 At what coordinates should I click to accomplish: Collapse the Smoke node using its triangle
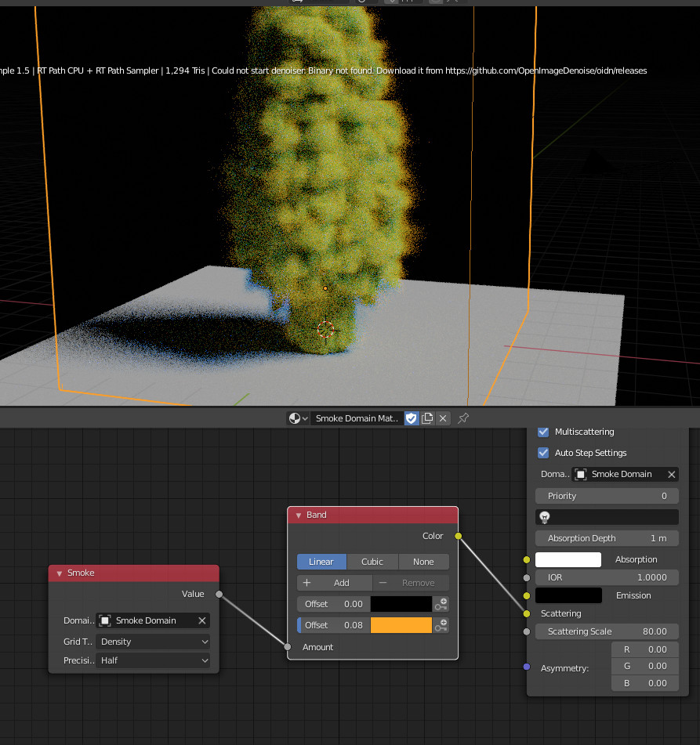59,573
